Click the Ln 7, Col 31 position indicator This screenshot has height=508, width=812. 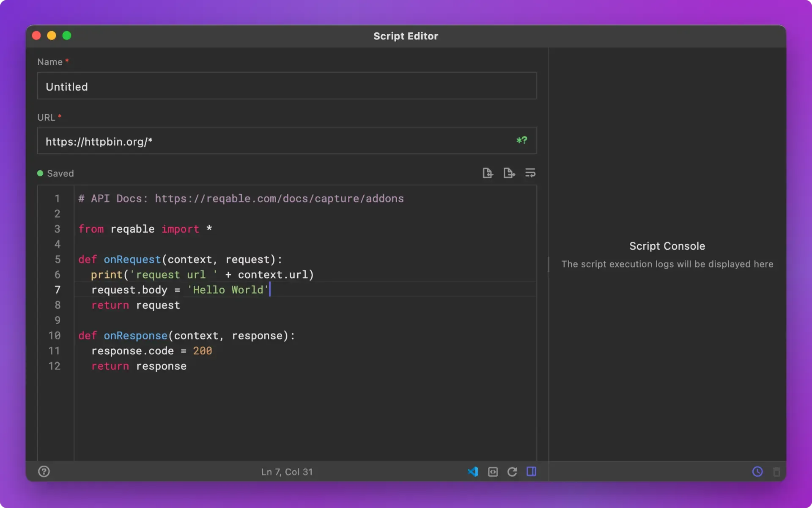coord(287,472)
